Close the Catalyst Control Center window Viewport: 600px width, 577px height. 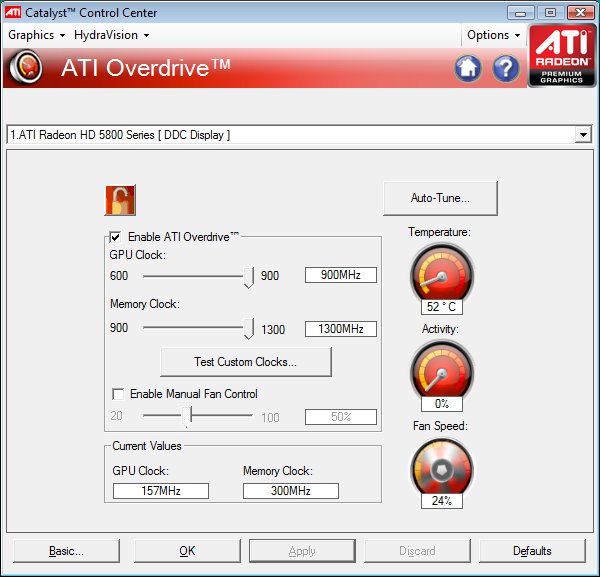[580, 13]
